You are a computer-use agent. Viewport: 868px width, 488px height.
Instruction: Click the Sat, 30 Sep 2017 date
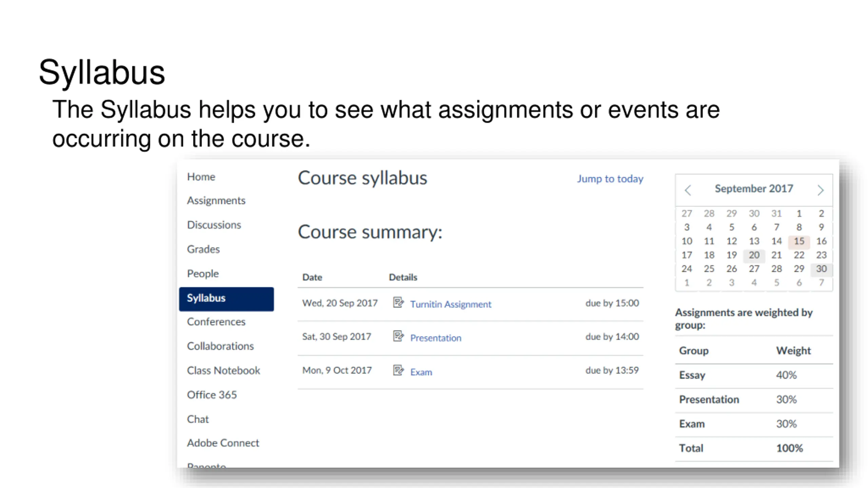[x=336, y=337]
